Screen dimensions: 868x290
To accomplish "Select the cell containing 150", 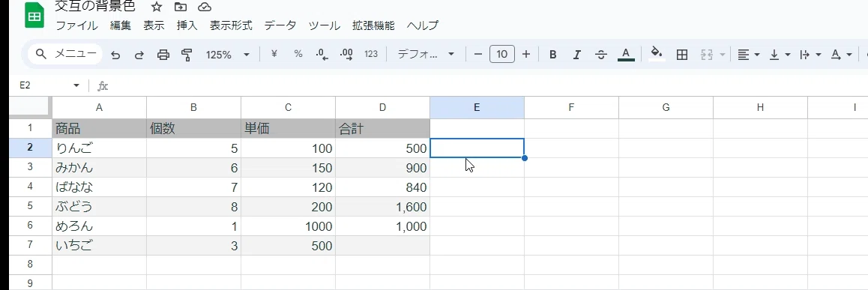I will (289, 168).
